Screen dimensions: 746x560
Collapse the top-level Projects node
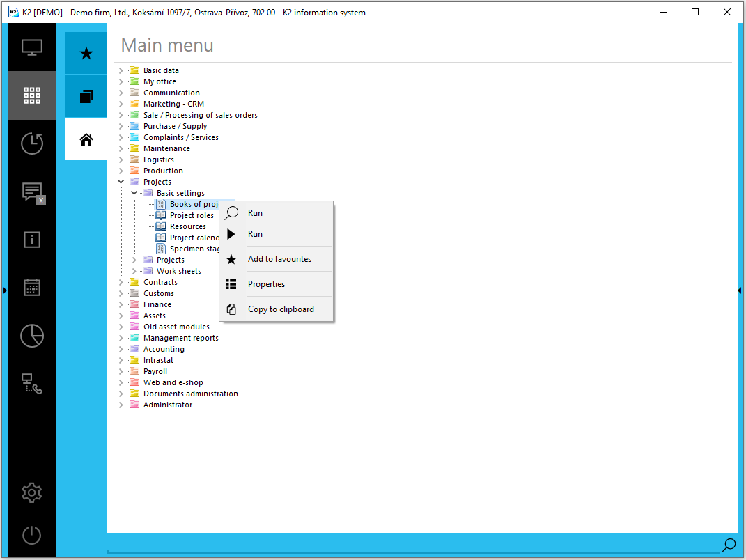pos(121,182)
